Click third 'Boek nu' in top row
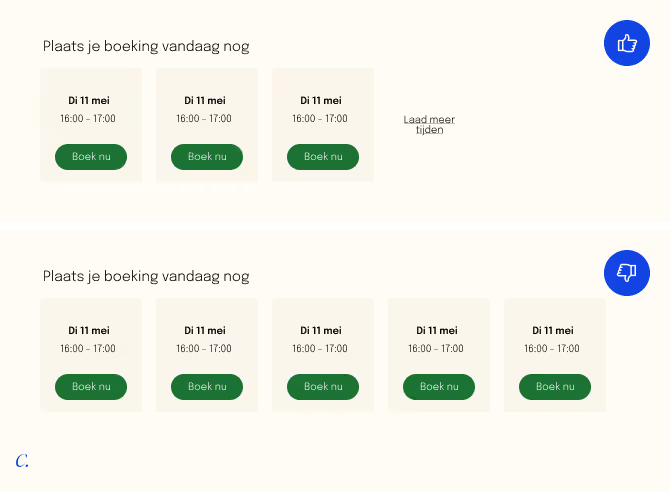 [x=323, y=157]
